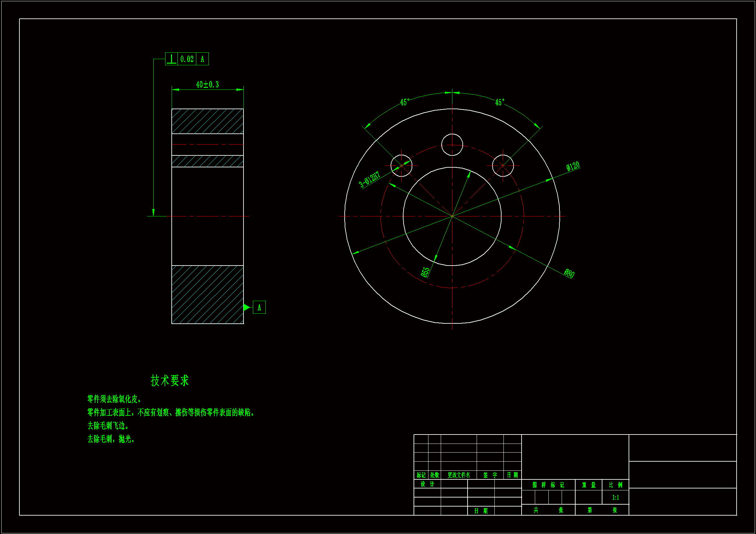Viewport: 756px width, 534px height.
Task: Click the datum A label box
Action: tap(259, 307)
